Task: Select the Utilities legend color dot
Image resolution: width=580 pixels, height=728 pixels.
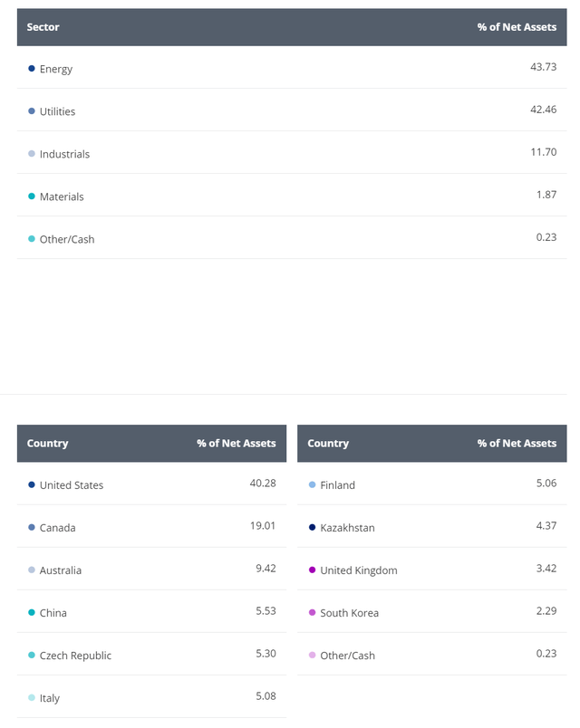Action: point(32,111)
